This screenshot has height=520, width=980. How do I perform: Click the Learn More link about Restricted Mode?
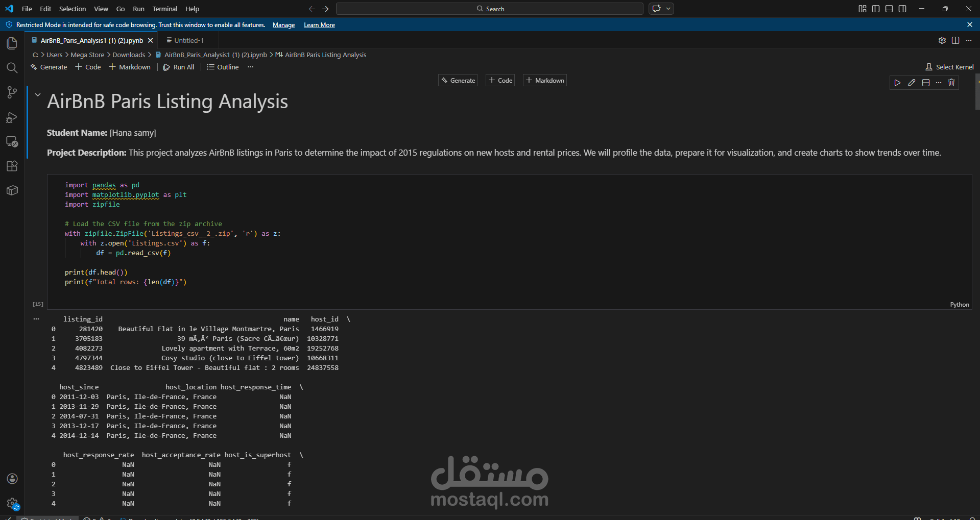click(x=319, y=24)
